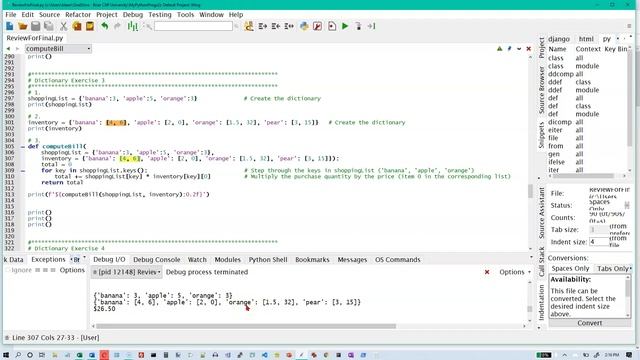Click the green bars toolbar icon
Screen dimensions: 640x360
133,26
